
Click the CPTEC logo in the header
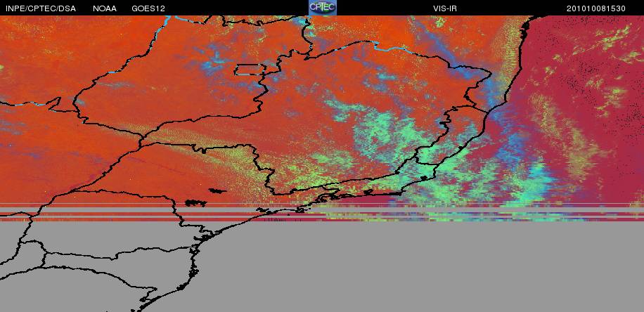click(323, 8)
